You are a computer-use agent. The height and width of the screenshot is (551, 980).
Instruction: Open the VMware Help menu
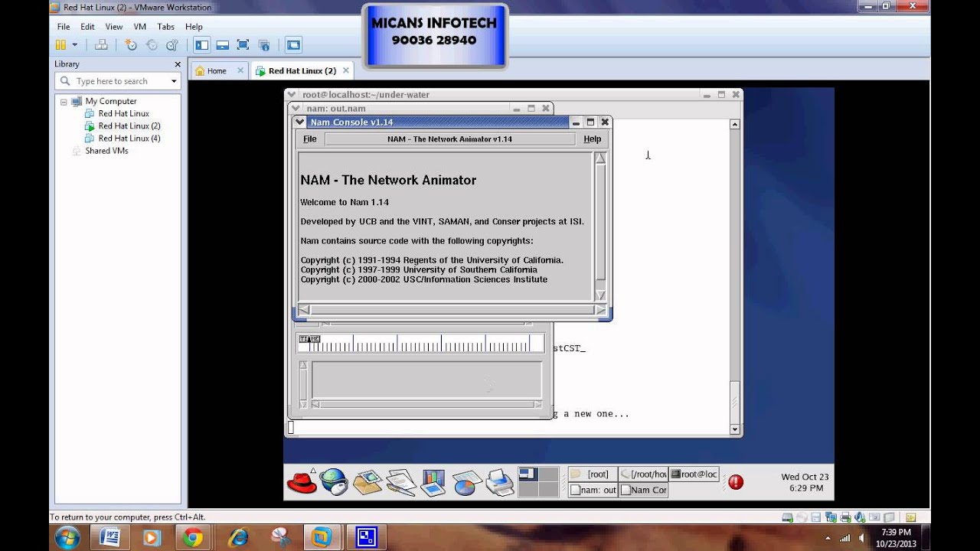click(194, 27)
